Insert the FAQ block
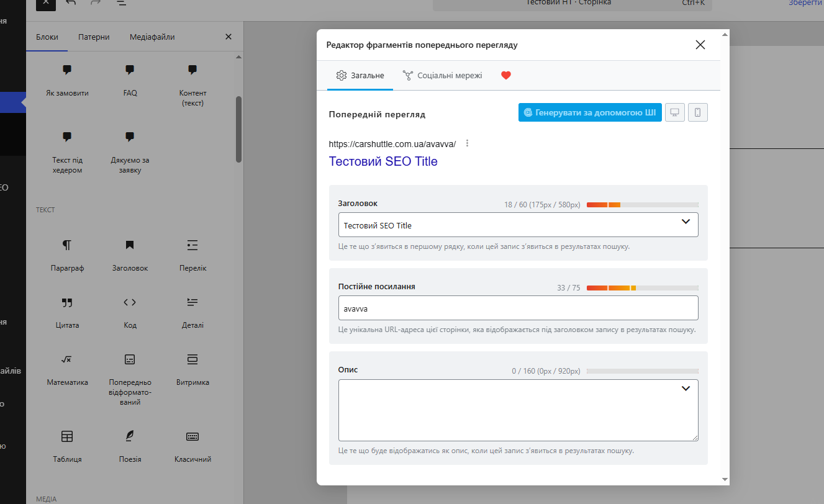824x504 pixels. (130, 80)
